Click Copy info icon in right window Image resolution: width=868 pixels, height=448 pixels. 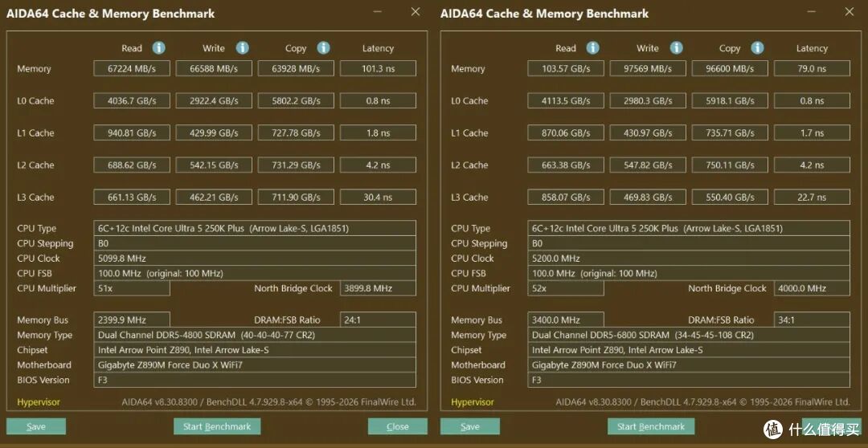tap(757, 48)
